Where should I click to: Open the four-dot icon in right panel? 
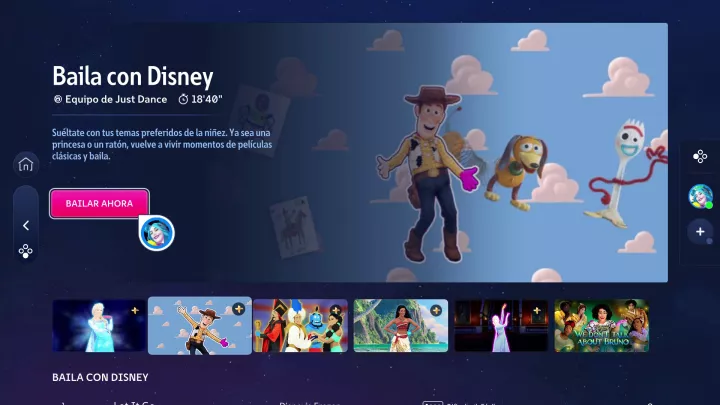coord(700,157)
